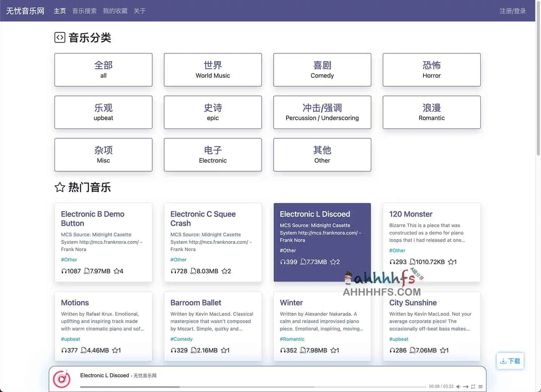Click the MP3 badge icon on Electronic B Demo Button

coord(86,271)
